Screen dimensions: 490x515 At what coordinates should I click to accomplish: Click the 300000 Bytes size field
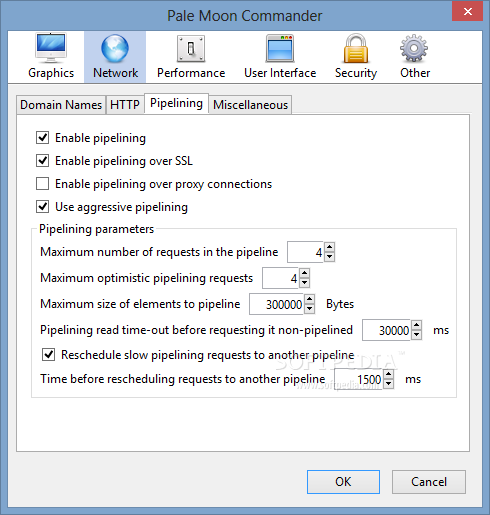coord(276,304)
